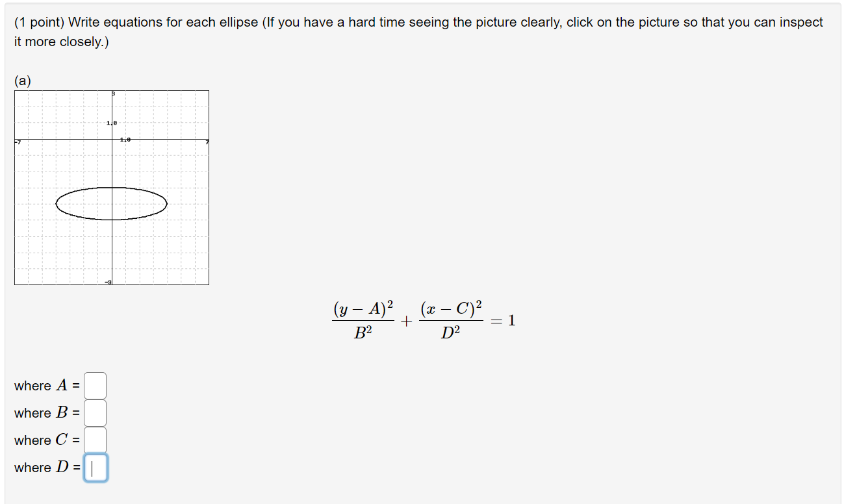Click the -9 label at the graph bottom
This screenshot has width=844, height=504.
click(x=109, y=281)
